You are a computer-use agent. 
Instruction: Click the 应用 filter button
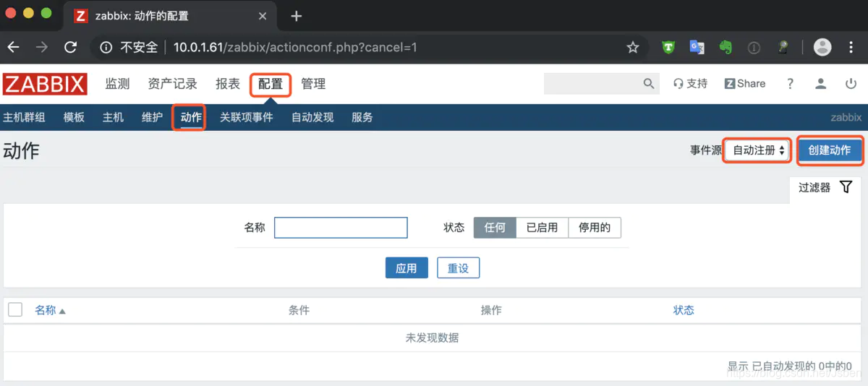(407, 268)
